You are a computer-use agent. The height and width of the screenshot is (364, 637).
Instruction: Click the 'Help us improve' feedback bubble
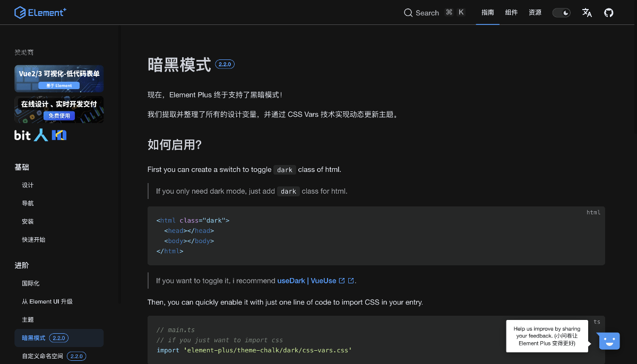tap(548, 336)
